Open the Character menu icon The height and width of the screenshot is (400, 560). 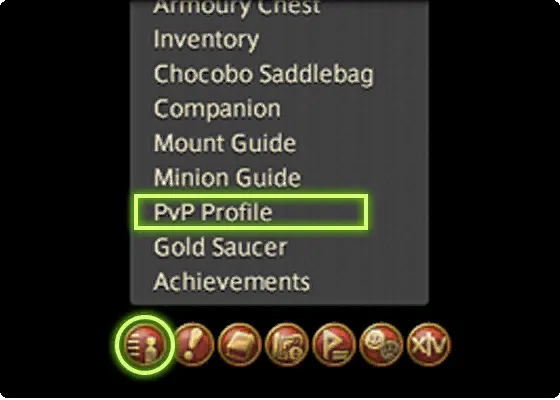click(x=145, y=345)
